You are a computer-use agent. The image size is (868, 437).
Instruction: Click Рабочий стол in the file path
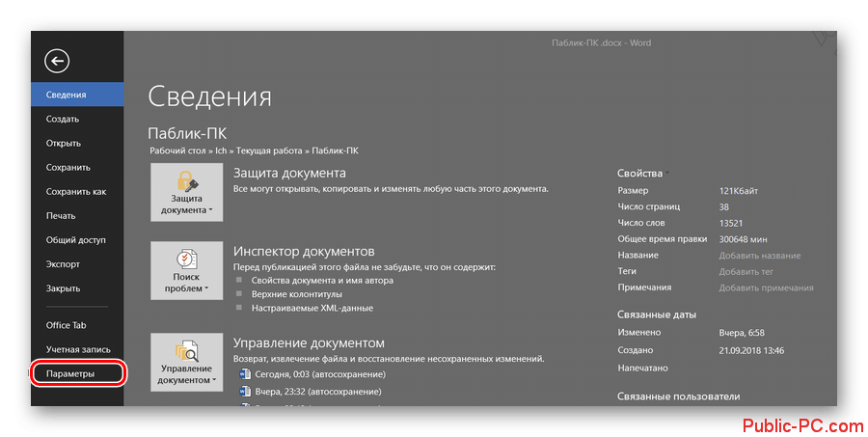point(177,150)
